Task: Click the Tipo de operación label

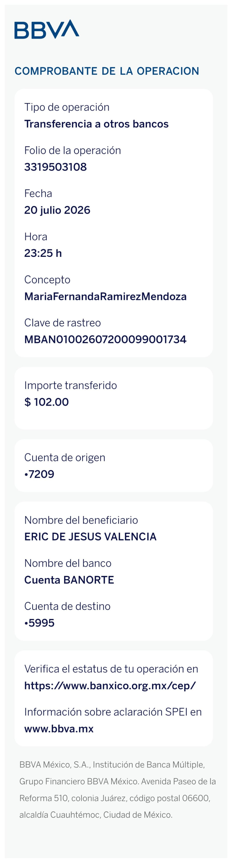Action: pos(67,107)
